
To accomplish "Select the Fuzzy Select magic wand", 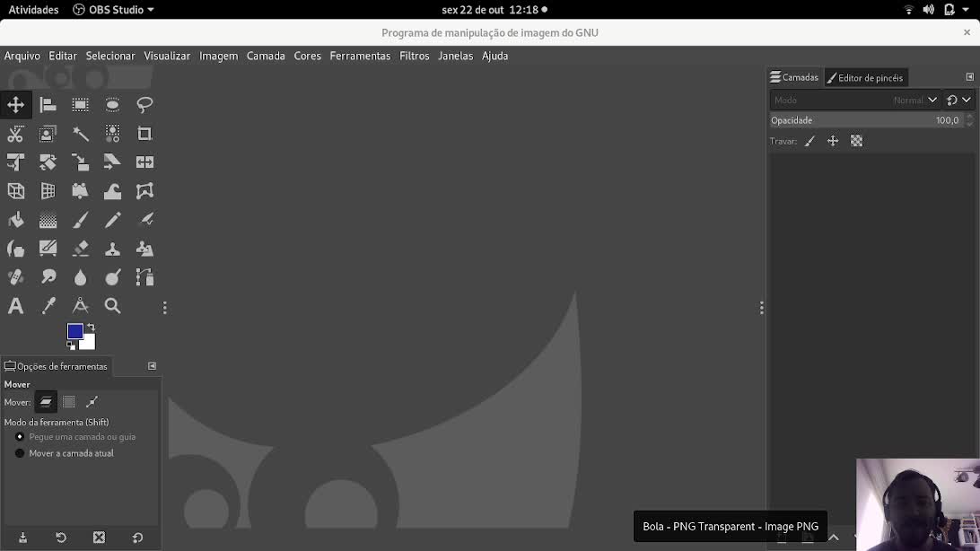I will [x=80, y=133].
